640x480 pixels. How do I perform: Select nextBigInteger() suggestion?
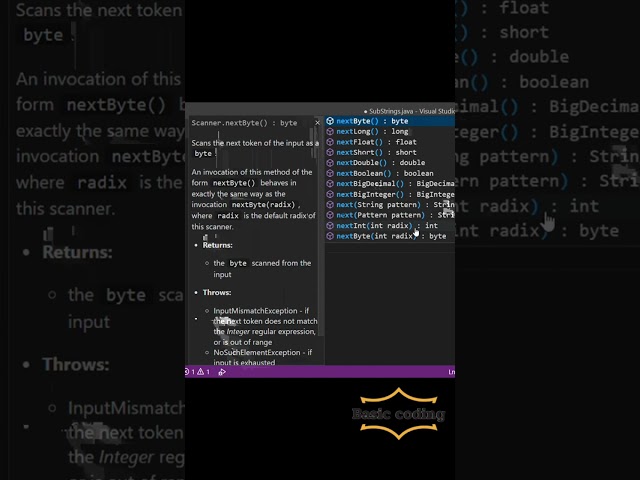390,194
